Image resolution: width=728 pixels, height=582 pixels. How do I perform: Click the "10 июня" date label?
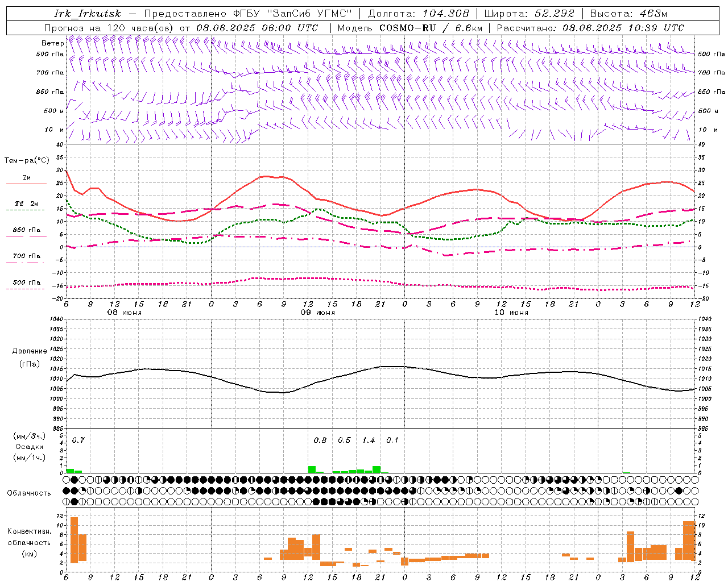[x=511, y=313]
